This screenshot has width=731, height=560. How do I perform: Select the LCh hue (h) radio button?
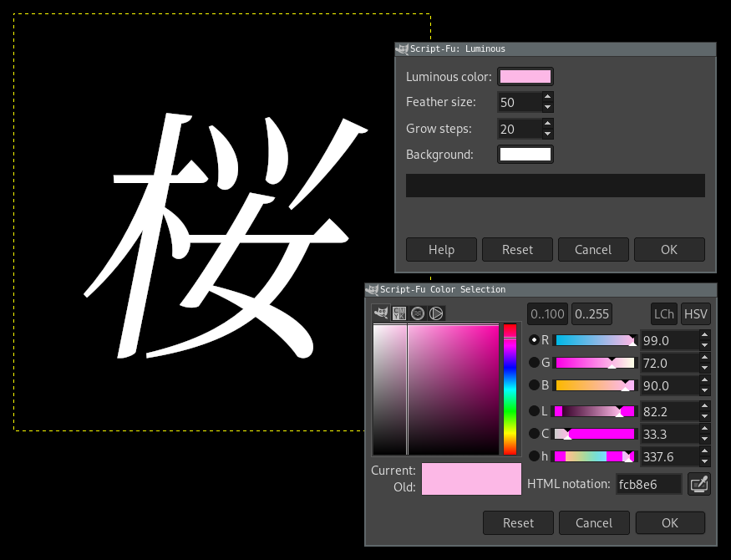535,456
